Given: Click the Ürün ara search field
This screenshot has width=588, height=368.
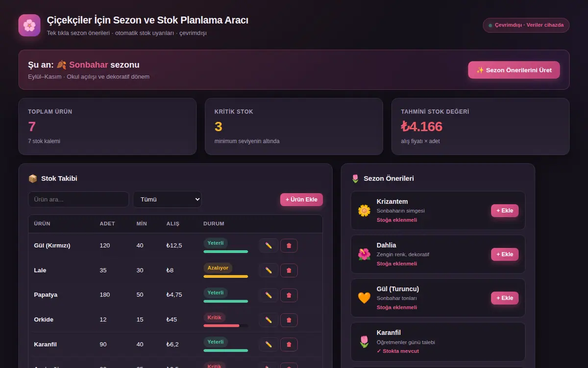Looking at the screenshot, I should pos(78,199).
